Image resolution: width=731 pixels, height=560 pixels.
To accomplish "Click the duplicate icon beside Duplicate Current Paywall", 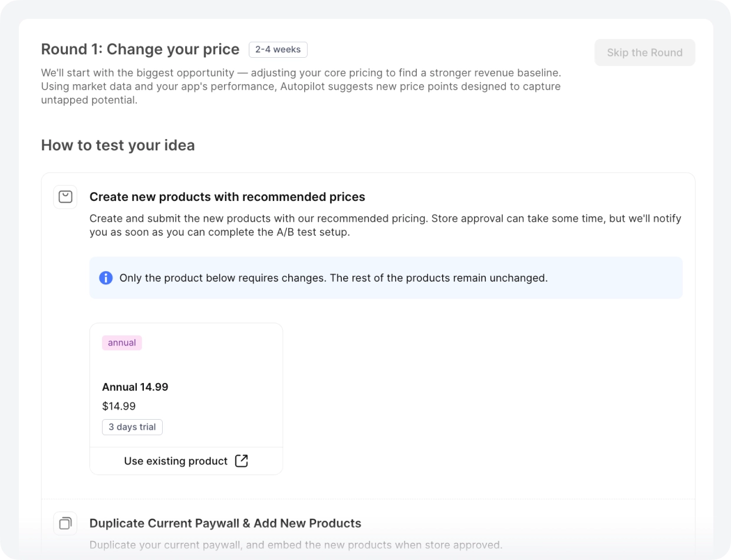I will tap(65, 523).
